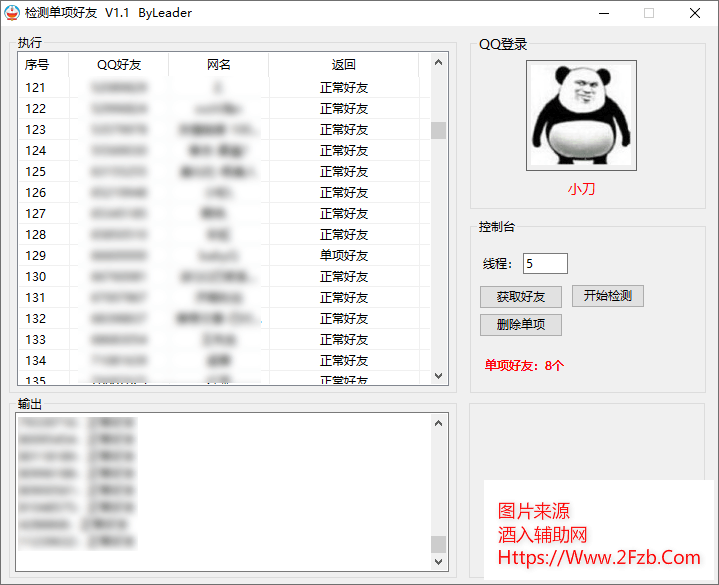Click the panda avatar in QQ登录 panel
This screenshot has width=719, height=585.
tap(581, 115)
